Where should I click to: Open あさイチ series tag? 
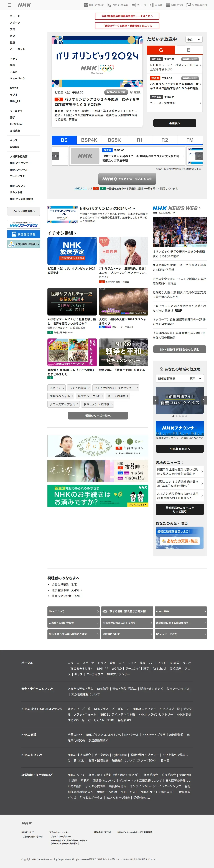57,388
